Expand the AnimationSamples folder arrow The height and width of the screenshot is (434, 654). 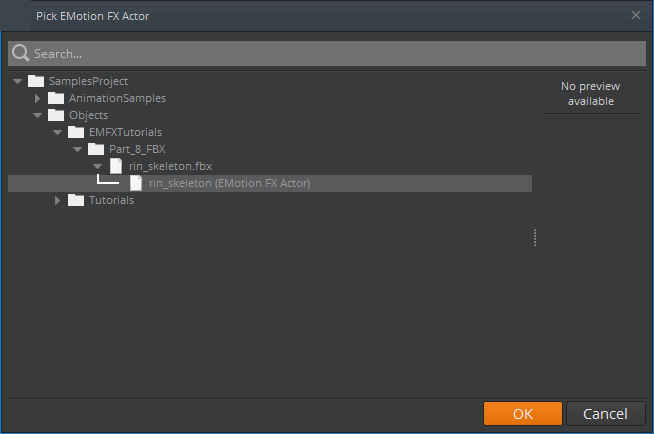pos(37,98)
